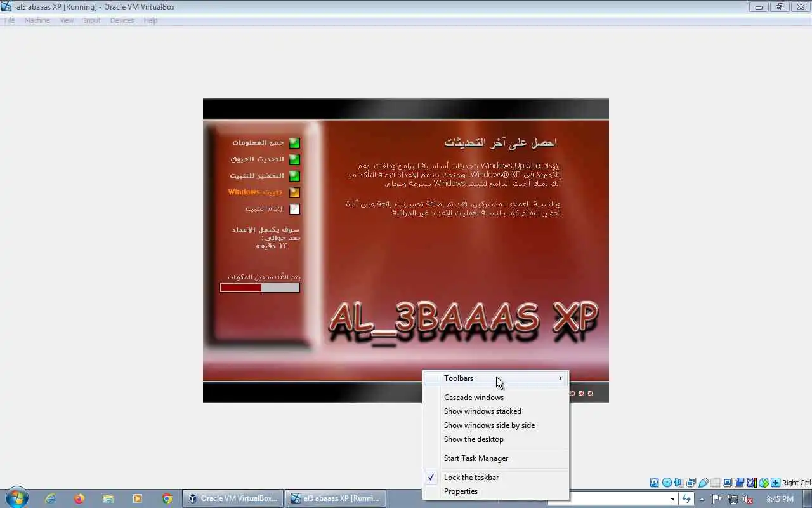Image resolution: width=812 pixels, height=508 pixels.
Task: Click the display monitor indicator icon
Action: coord(727,483)
